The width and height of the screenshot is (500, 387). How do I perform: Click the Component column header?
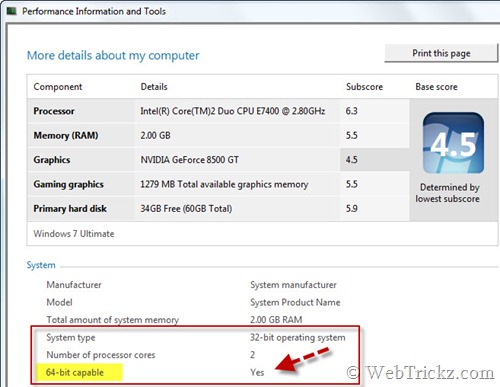(x=58, y=87)
